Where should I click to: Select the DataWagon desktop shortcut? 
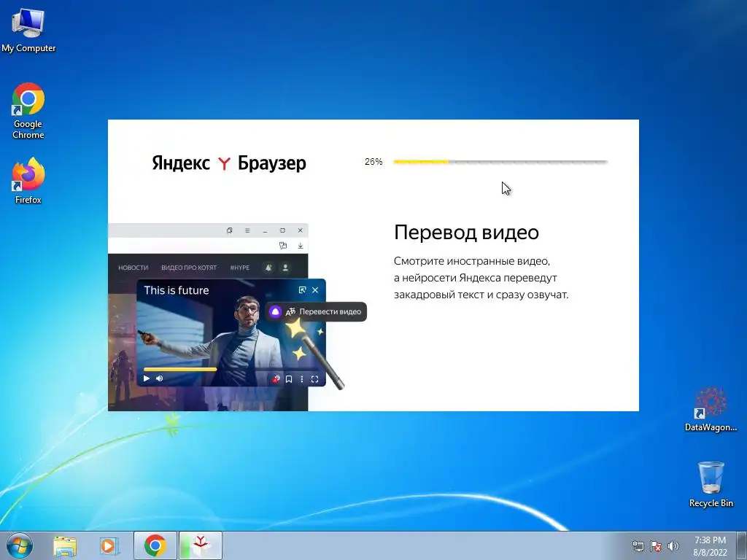click(711, 410)
